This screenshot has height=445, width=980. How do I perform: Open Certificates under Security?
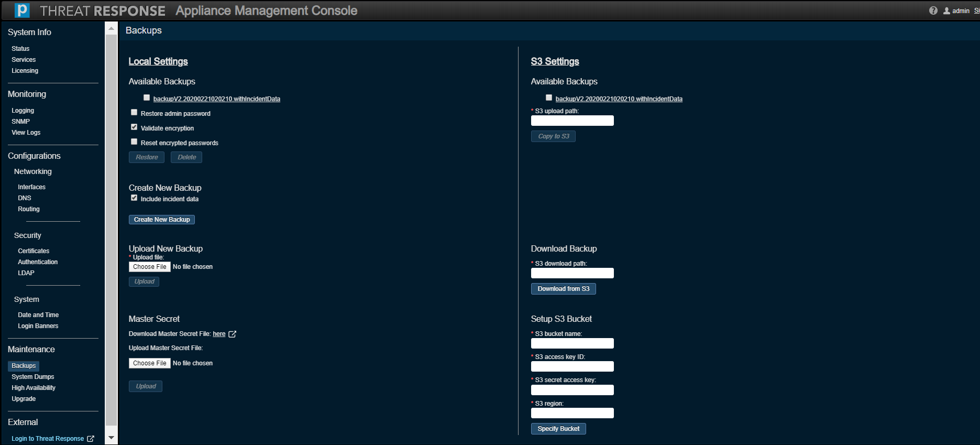click(x=34, y=251)
